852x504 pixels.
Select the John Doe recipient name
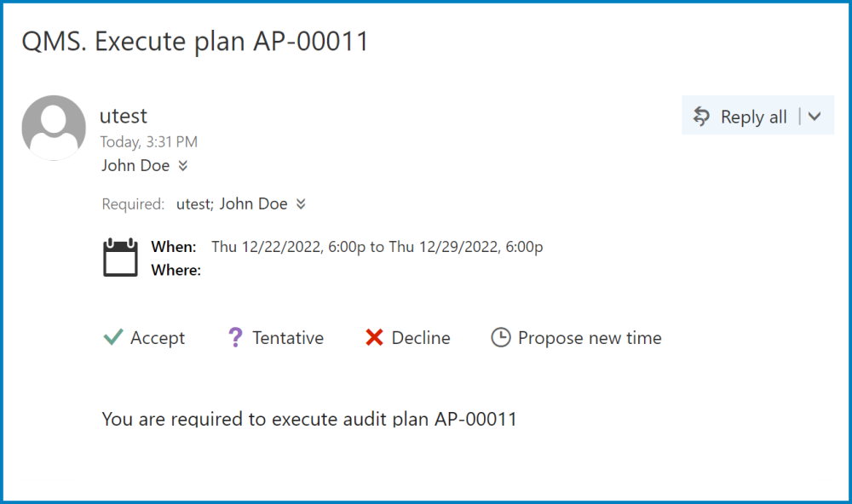click(135, 165)
